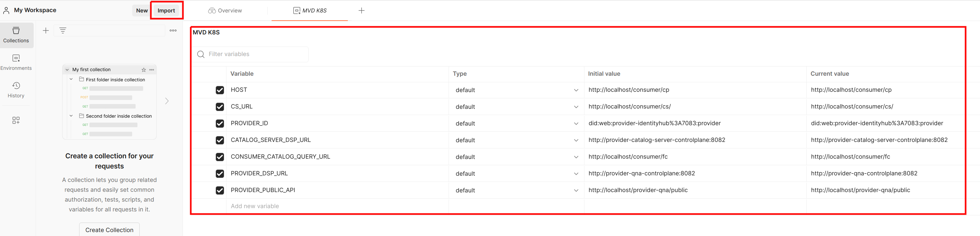Click the My Workspace user icon
Image resolution: width=980 pixels, height=236 pixels.
(7, 10)
